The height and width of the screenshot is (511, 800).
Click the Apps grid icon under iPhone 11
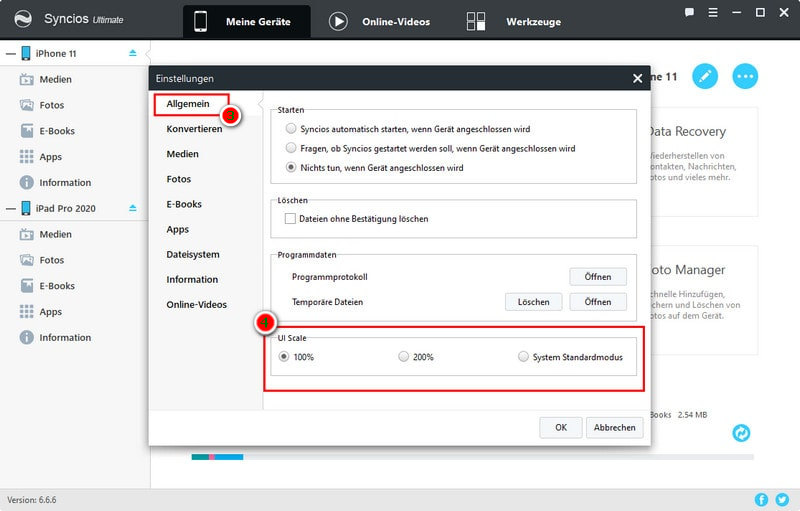(x=27, y=157)
